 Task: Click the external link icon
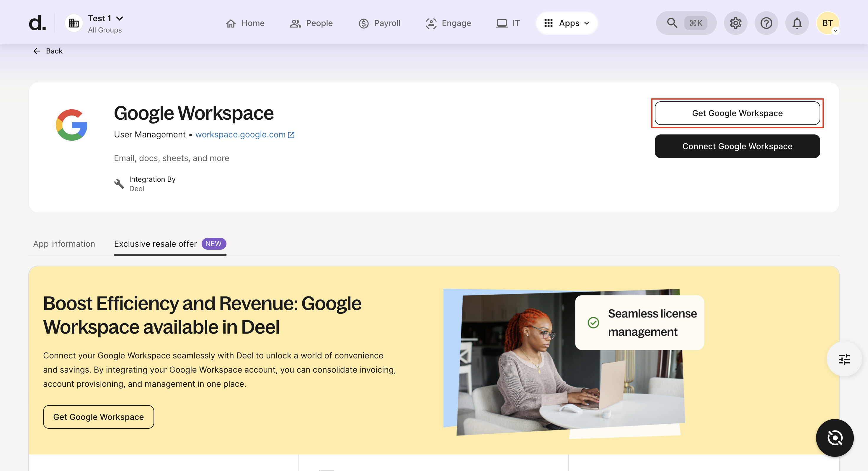point(291,135)
